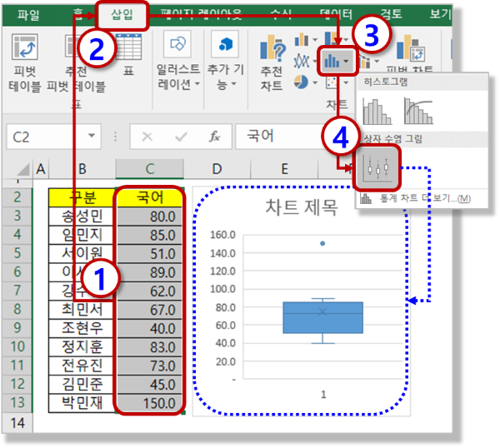Switch to the 삽입 ribbon tab

point(122,15)
